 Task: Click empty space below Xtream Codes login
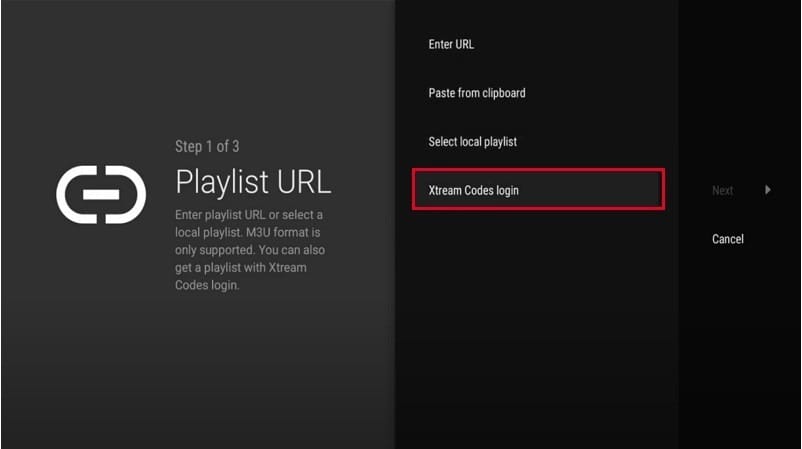537,320
